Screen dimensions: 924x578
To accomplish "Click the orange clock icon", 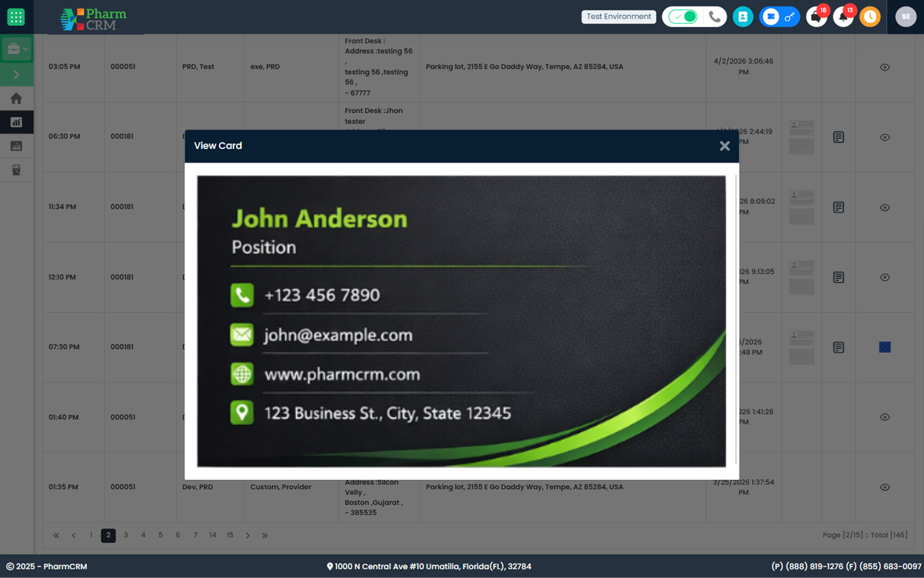I will coord(870,17).
